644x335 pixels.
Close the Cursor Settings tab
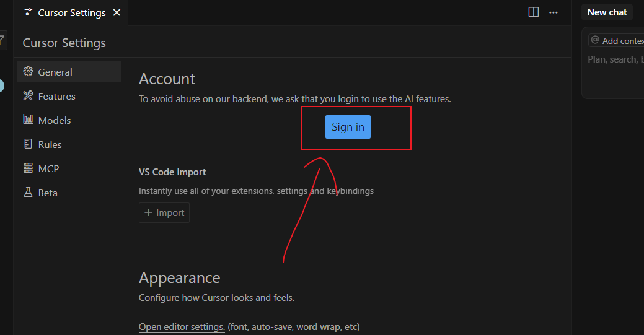click(x=117, y=13)
